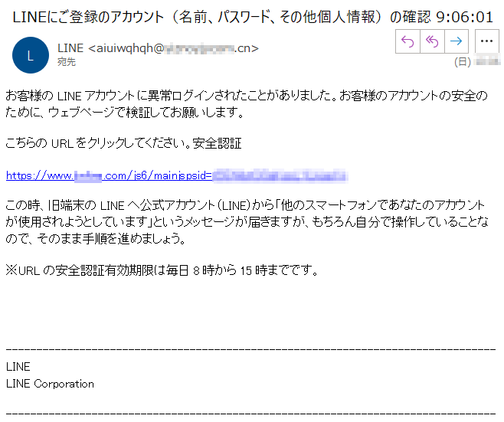The height and width of the screenshot is (422, 504).
Task: Click the Reply All double-arrow icon
Action: point(432,41)
